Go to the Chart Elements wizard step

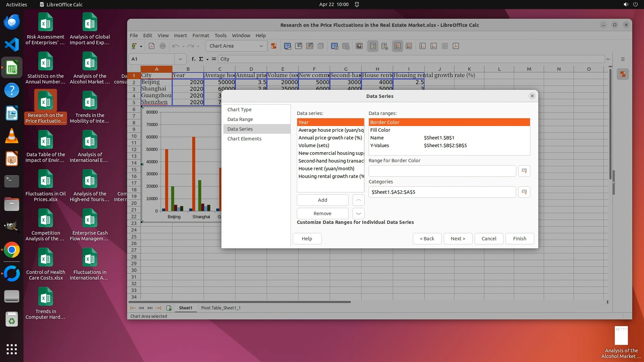(x=244, y=139)
